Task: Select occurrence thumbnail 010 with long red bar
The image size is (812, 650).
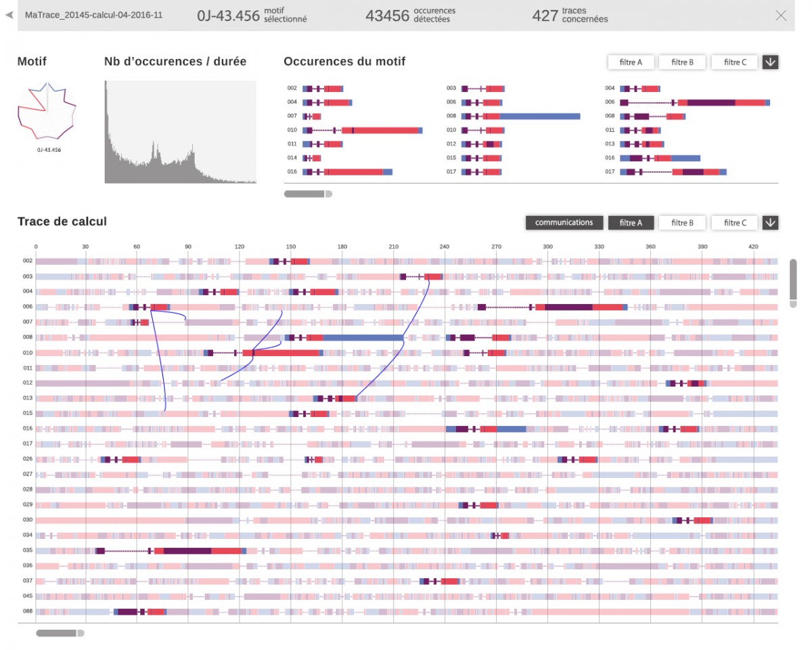Action: pos(383,130)
